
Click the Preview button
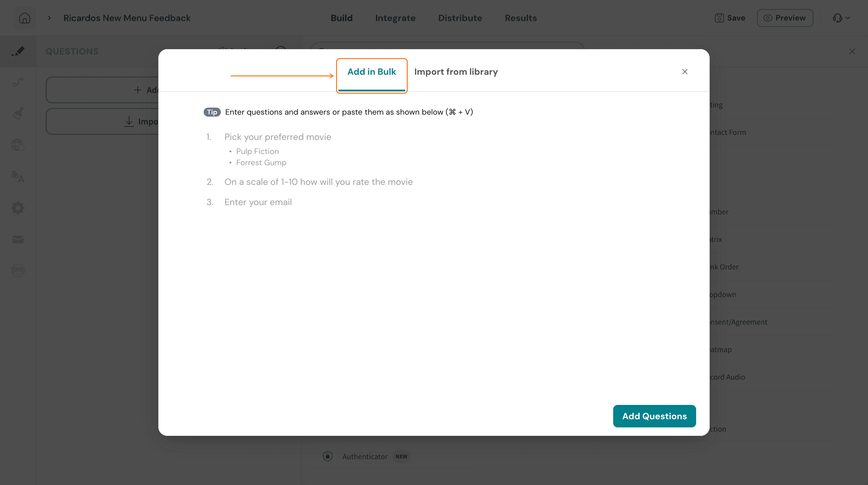785,18
